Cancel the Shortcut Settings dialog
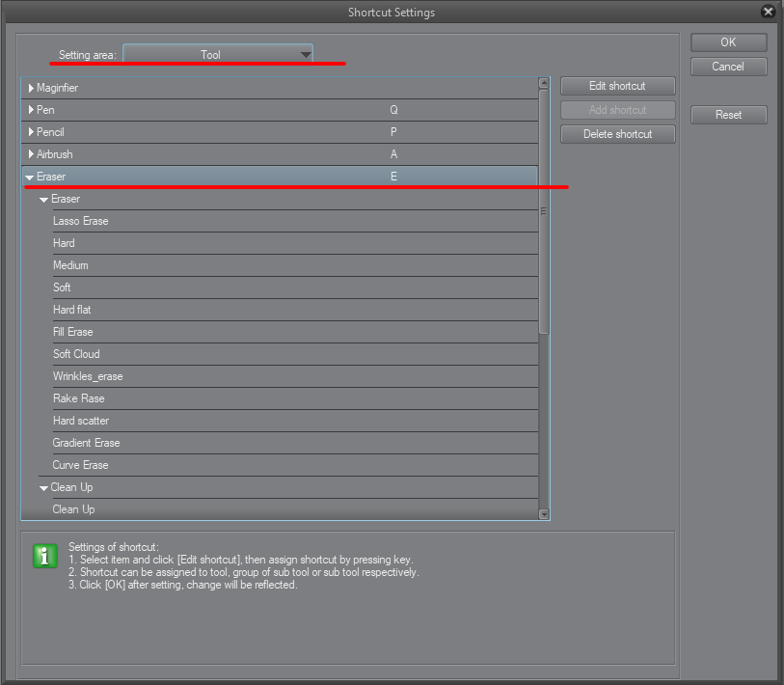784x685 pixels. [x=728, y=67]
